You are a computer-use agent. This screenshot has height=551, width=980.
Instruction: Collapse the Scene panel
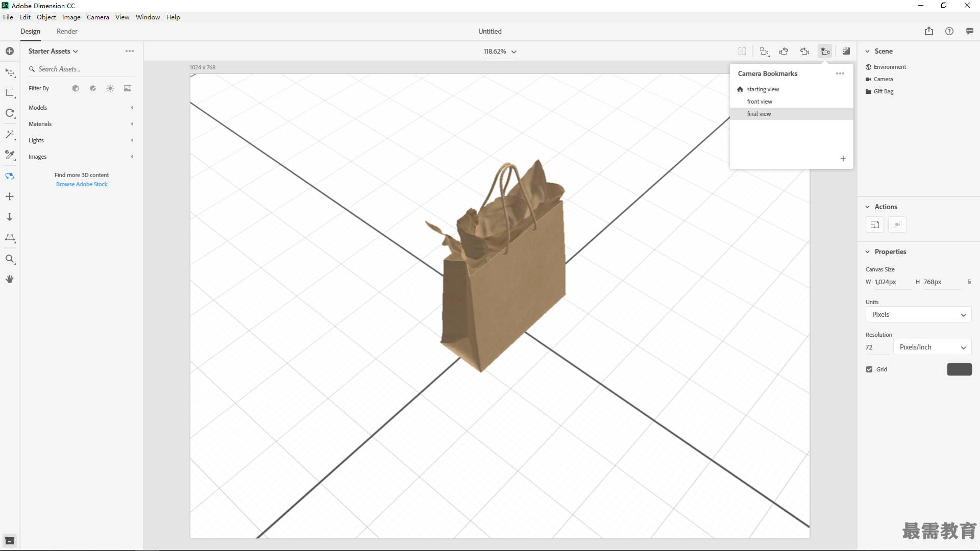click(867, 51)
